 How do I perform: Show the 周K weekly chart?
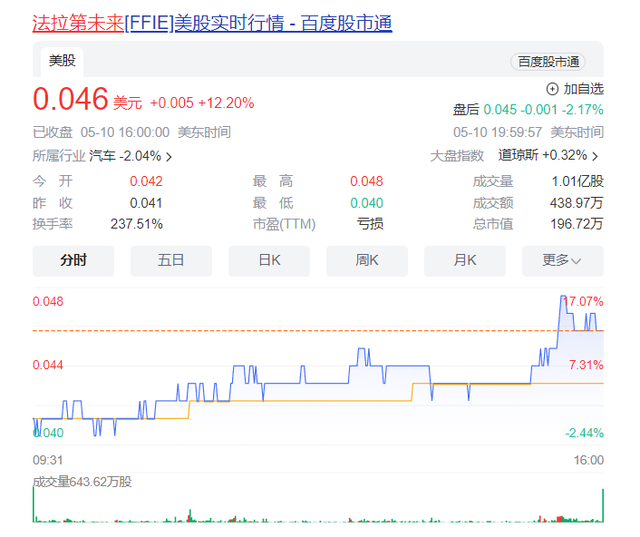point(367,260)
